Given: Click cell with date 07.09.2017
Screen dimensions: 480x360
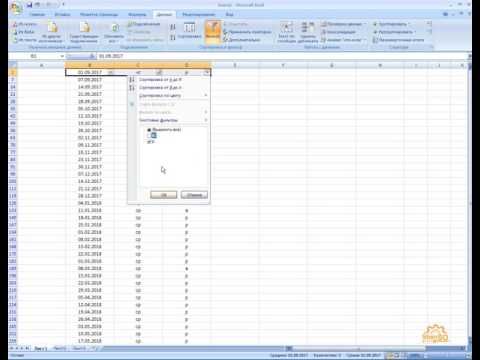Looking at the screenshot, I should 90,80.
